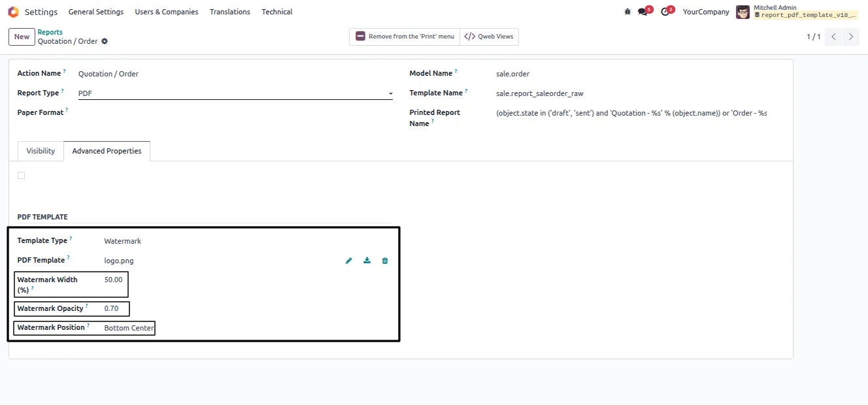Click the Watermark Opacity label
868x405 pixels.
[x=50, y=308]
